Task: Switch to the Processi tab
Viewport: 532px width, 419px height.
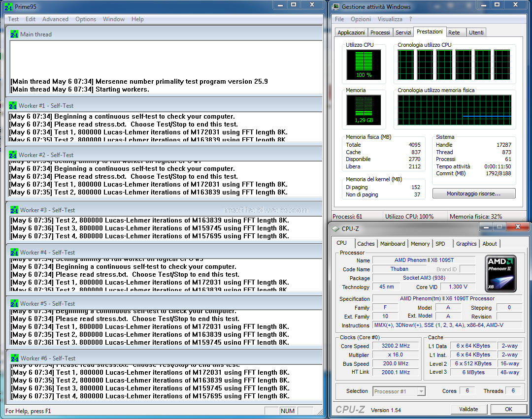Action: (x=380, y=32)
